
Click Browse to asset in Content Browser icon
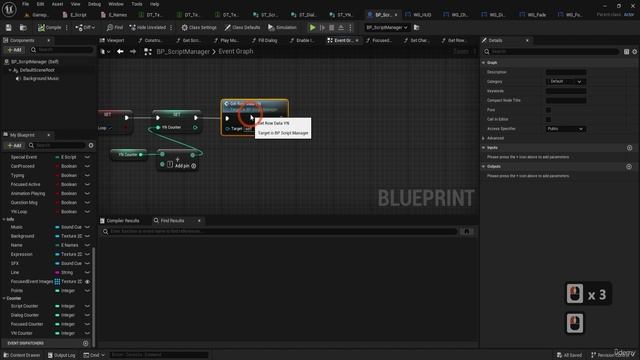coord(23,27)
